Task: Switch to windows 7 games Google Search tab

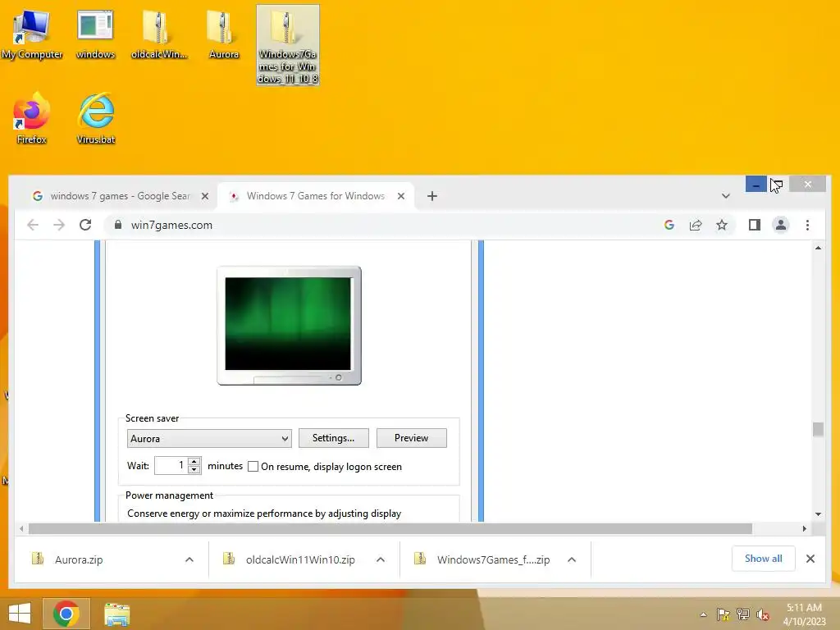Action: click(x=119, y=196)
